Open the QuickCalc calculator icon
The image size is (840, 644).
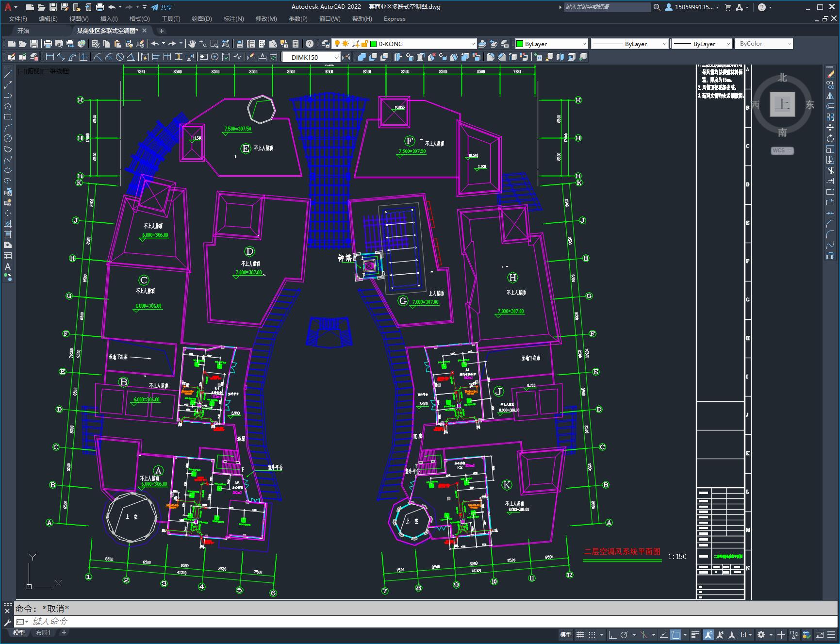(296, 44)
